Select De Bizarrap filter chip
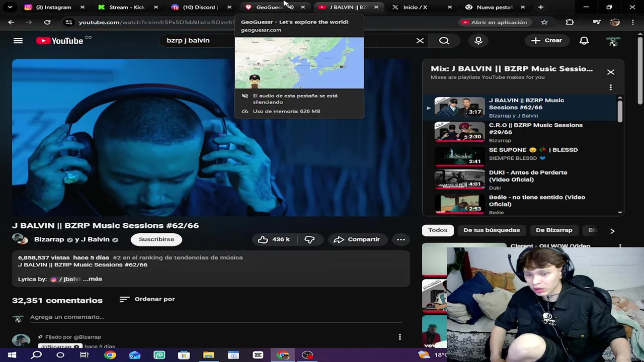 (x=554, y=230)
